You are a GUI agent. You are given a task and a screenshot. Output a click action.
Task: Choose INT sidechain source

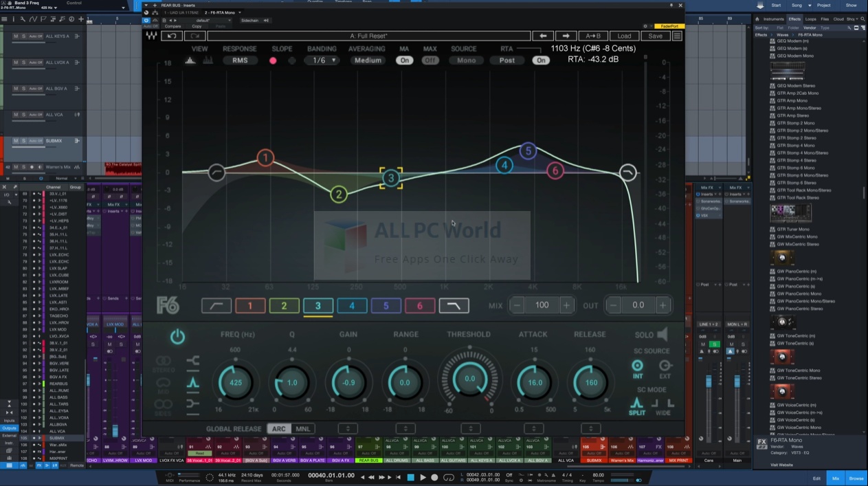(x=637, y=369)
